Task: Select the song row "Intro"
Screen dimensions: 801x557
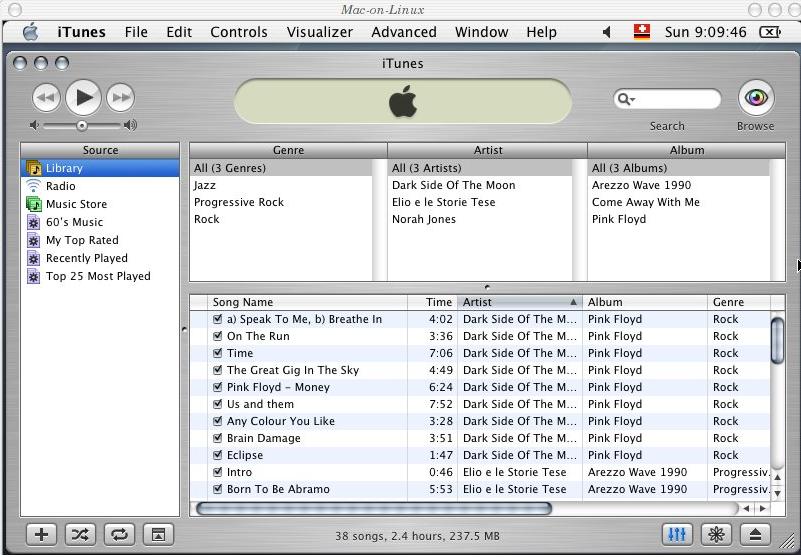Action: [480, 472]
